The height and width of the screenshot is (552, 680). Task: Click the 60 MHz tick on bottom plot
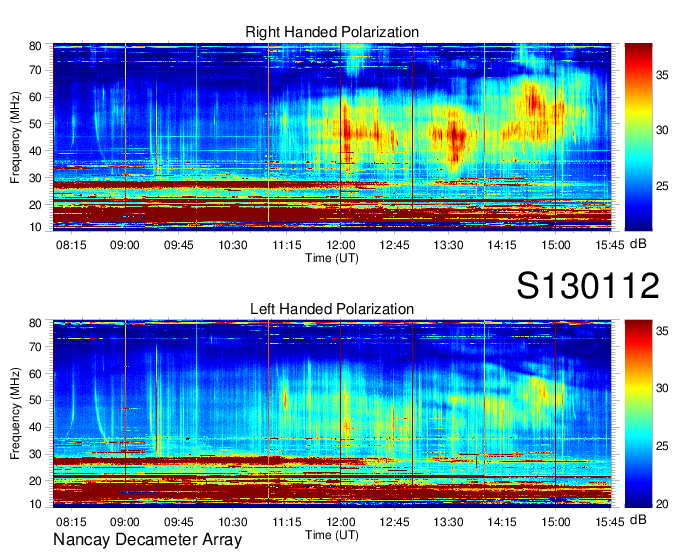point(35,374)
